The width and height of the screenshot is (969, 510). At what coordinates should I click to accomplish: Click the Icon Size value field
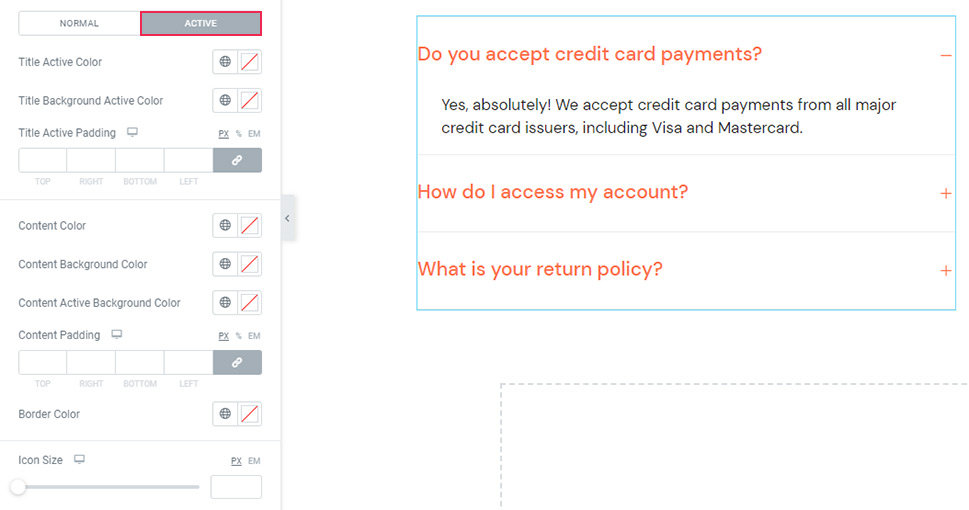point(236,487)
